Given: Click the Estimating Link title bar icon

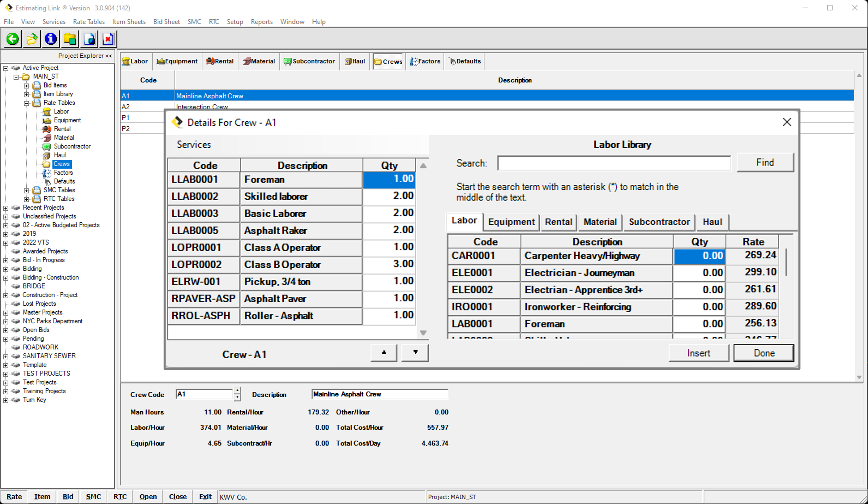Looking at the screenshot, I should pos(9,8).
